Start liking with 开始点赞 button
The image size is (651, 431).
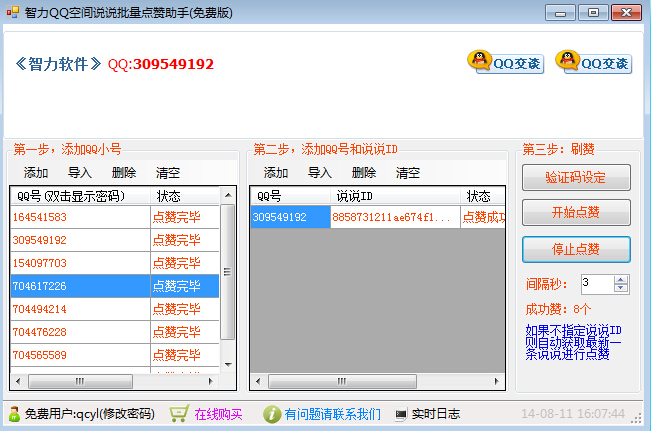coord(576,213)
